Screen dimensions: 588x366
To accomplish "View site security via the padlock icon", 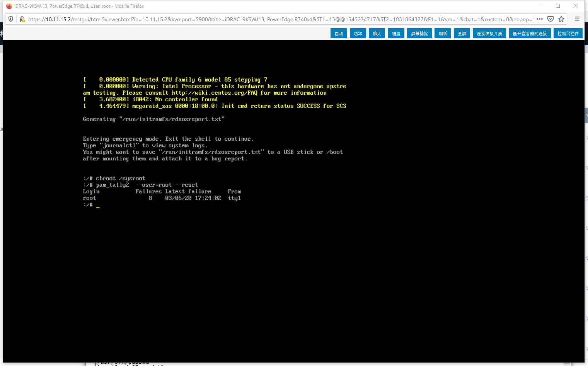I will [22, 19].
